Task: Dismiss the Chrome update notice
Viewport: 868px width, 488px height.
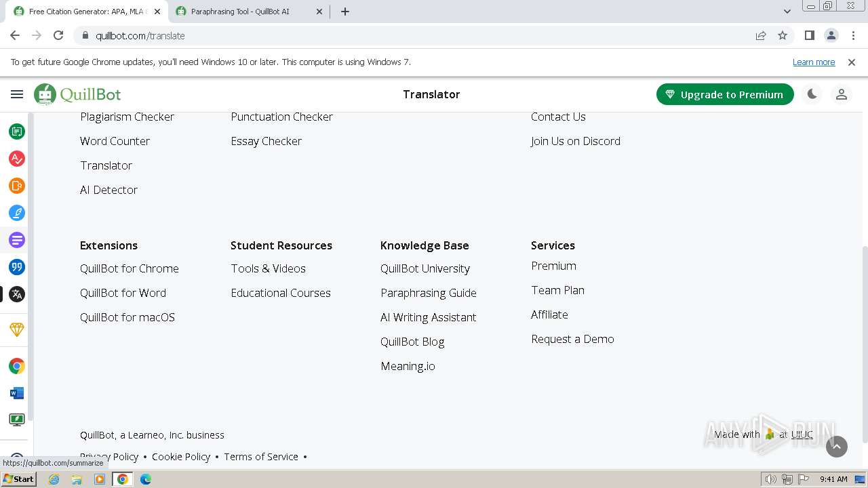Action: point(852,62)
